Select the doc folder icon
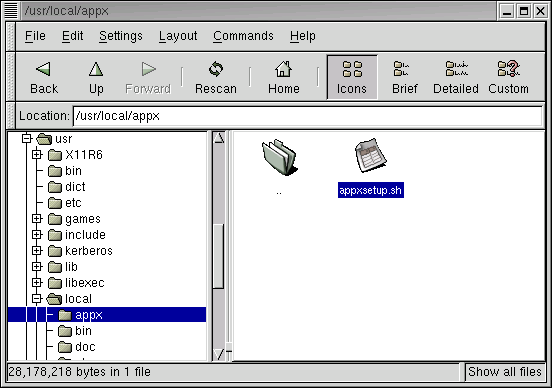The height and width of the screenshot is (388, 552). click(x=65, y=347)
